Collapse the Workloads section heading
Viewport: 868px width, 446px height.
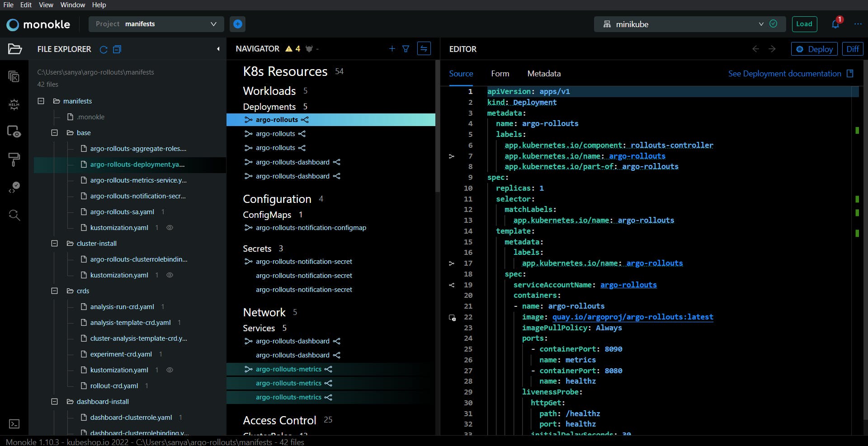(x=269, y=91)
